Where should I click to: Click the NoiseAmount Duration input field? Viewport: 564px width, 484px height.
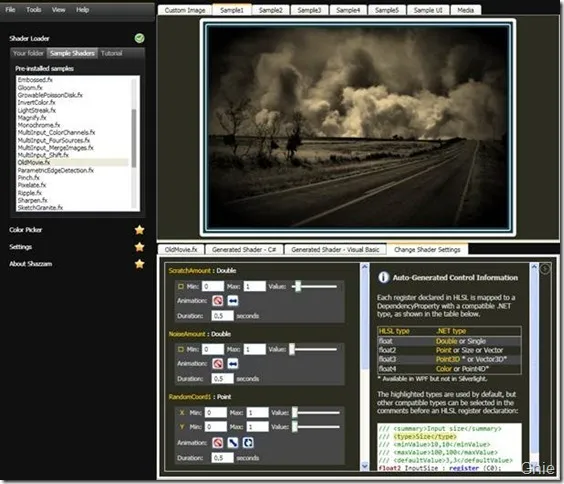(x=222, y=379)
